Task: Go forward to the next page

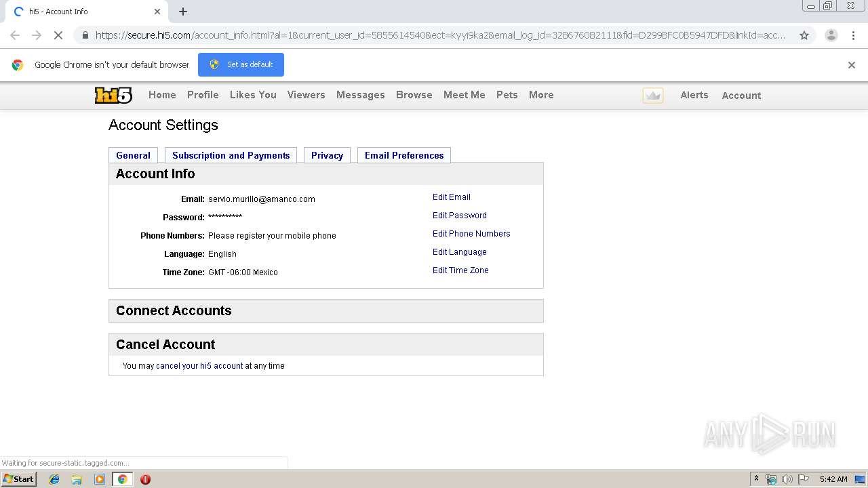Action: (x=37, y=35)
